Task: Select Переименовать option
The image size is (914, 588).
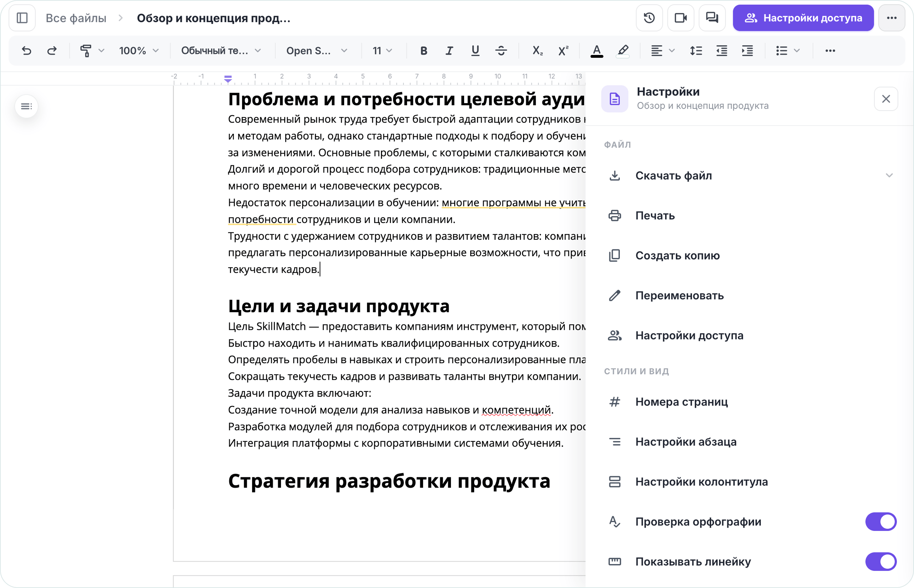Action: (x=749, y=295)
